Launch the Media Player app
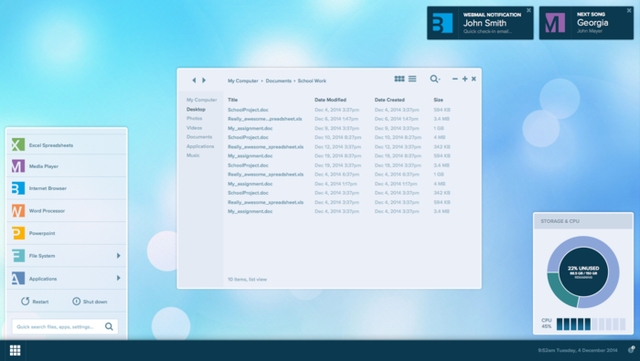Image resolution: width=640 pixels, height=361 pixels. coord(67,166)
